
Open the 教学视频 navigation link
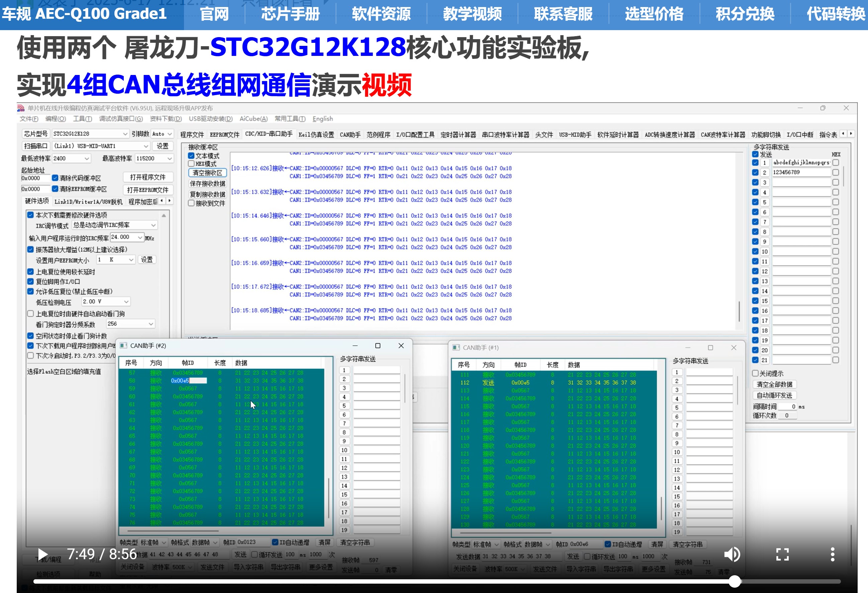472,14
